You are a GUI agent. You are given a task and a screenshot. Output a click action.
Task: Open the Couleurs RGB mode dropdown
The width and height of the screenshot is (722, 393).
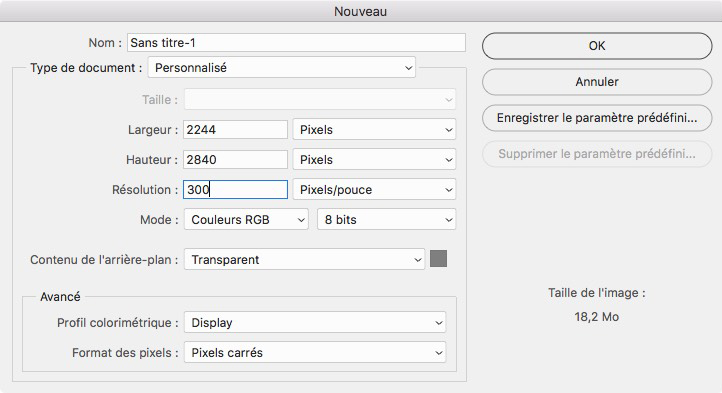click(246, 220)
